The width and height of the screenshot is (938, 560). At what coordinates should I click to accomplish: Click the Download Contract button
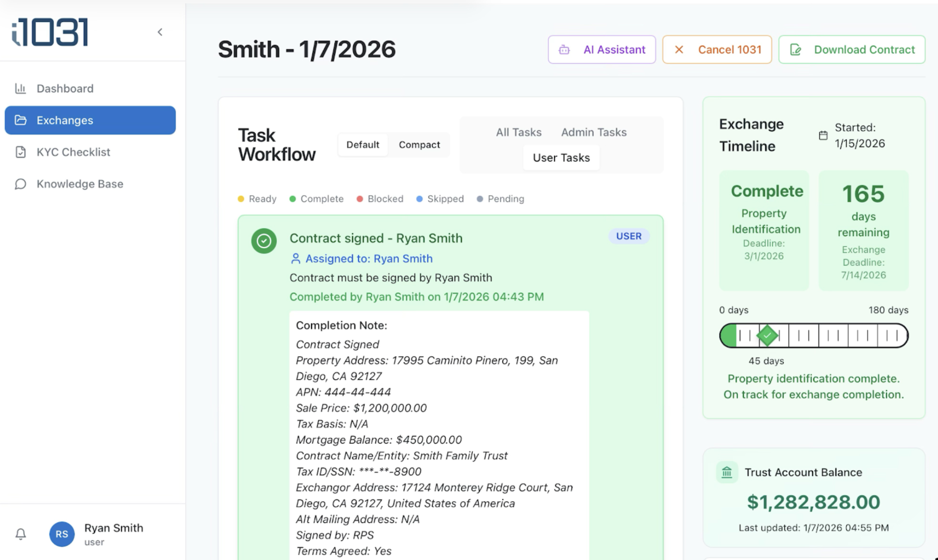pos(852,49)
